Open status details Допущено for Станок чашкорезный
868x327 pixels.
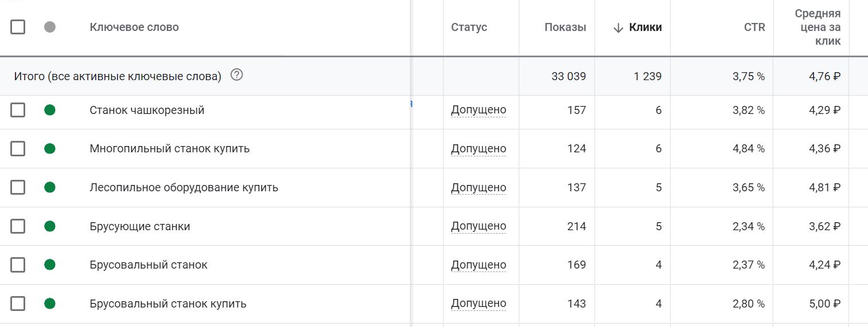[x=479, y=110]
